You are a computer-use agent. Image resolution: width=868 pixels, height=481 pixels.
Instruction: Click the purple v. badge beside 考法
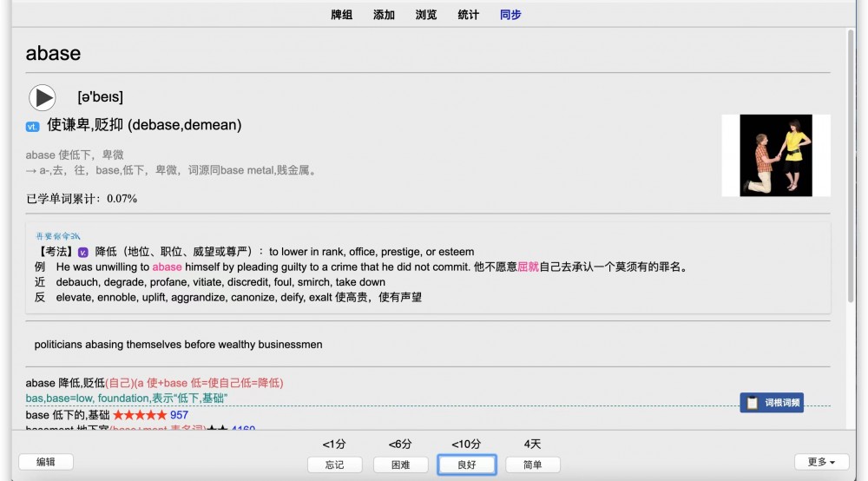[83, 253]
